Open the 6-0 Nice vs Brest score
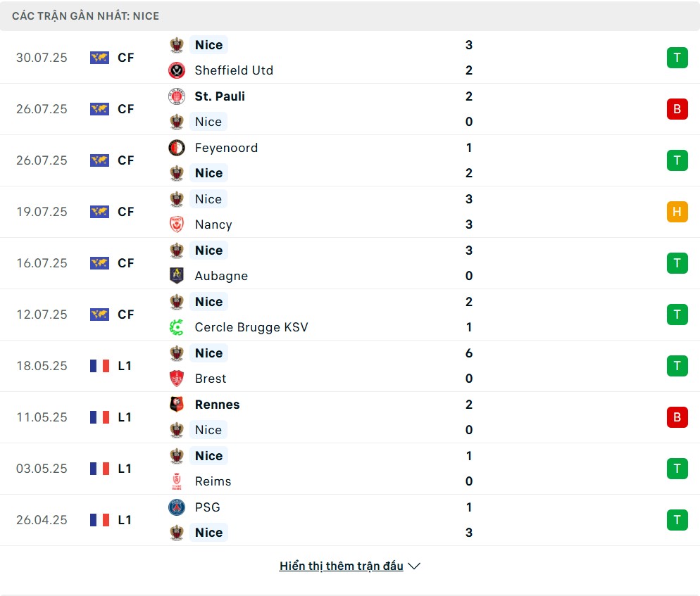 click(469, 366)
